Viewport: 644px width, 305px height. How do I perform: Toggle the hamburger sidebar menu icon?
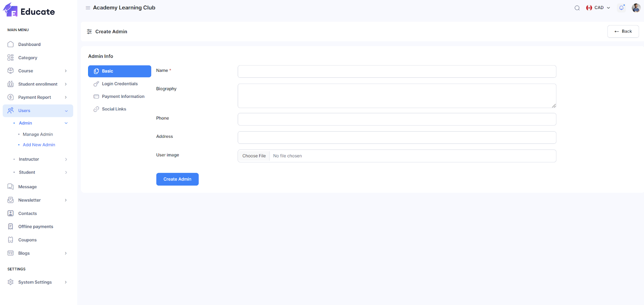(88, 8)
